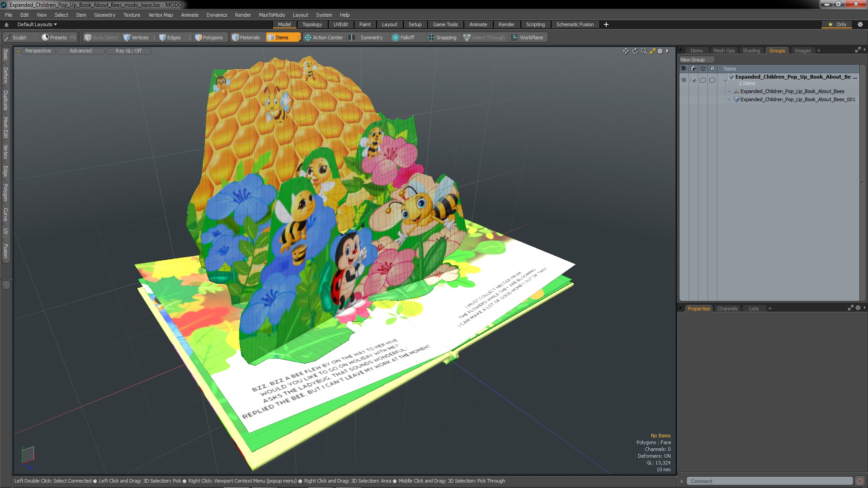Activate the Sculpt tool button
Screen dimensions: 868x488
pyautogui.click(x=16, y=38)
